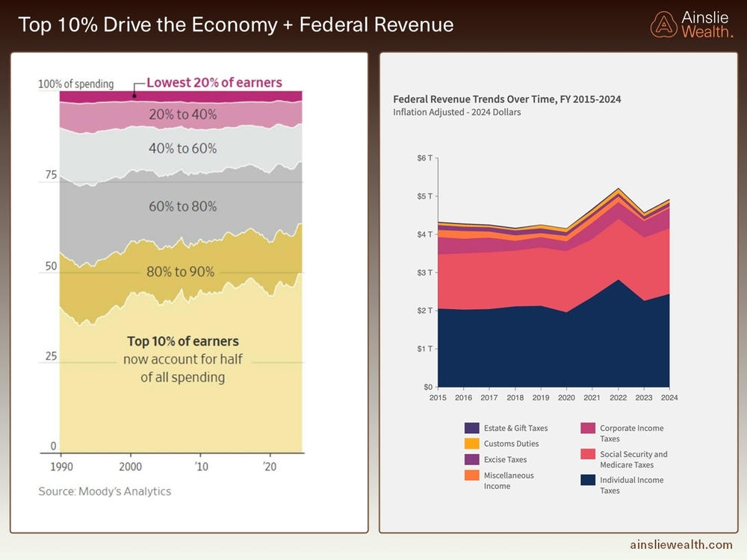Select the Estate & Gift Taxes legend swatch
Screen dimensions: 747x560
[471, 428]
